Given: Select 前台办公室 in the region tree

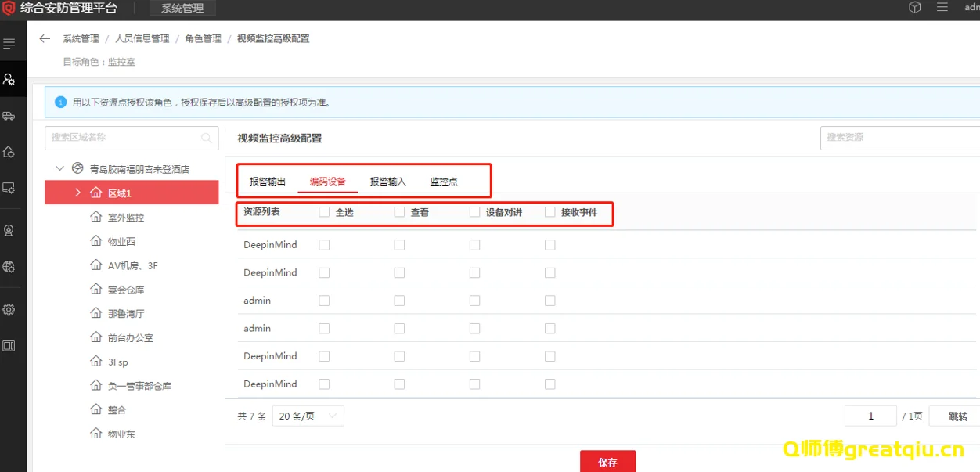Looking at the screenshot, I should point(131,338).
